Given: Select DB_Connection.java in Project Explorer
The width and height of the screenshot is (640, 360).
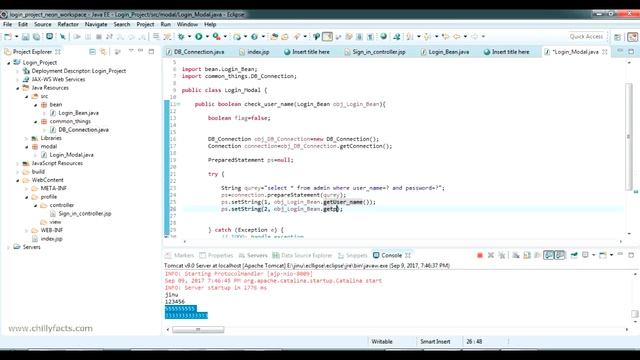Looking at the screenshot, I should (x=83, y=130).
